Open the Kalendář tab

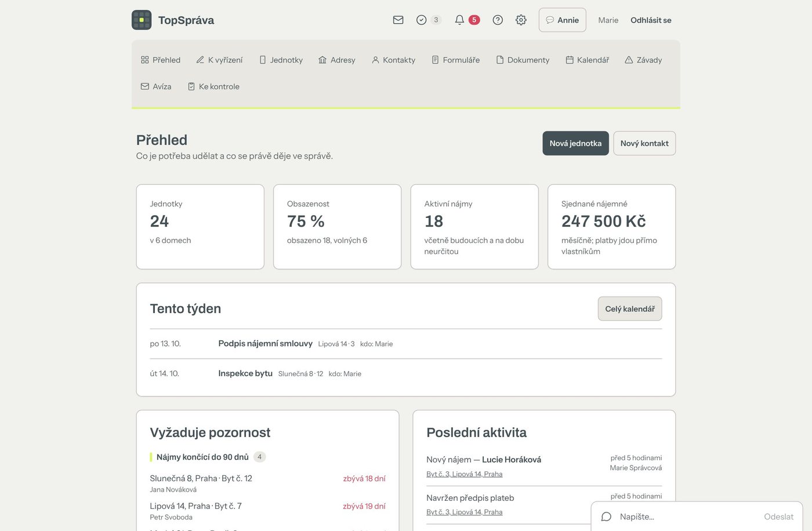pyautogui.click(x=587, y=60)
